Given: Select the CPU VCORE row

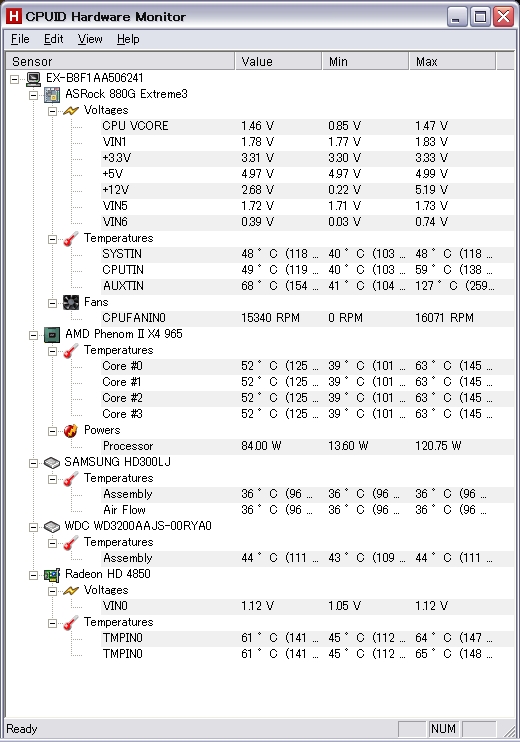Looking at the screenshot, I should pyautogui.click(x=308, y=126).
